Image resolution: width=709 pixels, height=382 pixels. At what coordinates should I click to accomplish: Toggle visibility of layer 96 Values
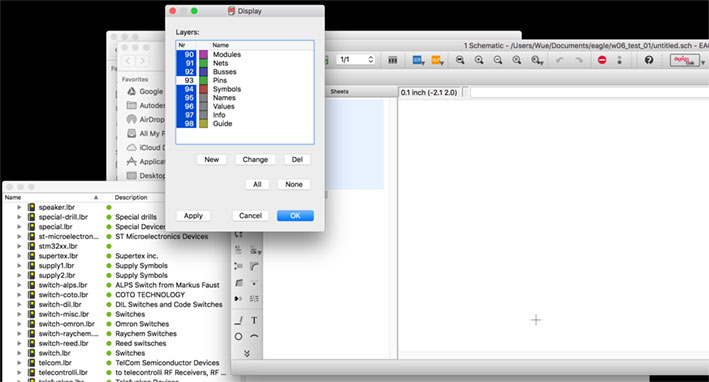point(186,106)
